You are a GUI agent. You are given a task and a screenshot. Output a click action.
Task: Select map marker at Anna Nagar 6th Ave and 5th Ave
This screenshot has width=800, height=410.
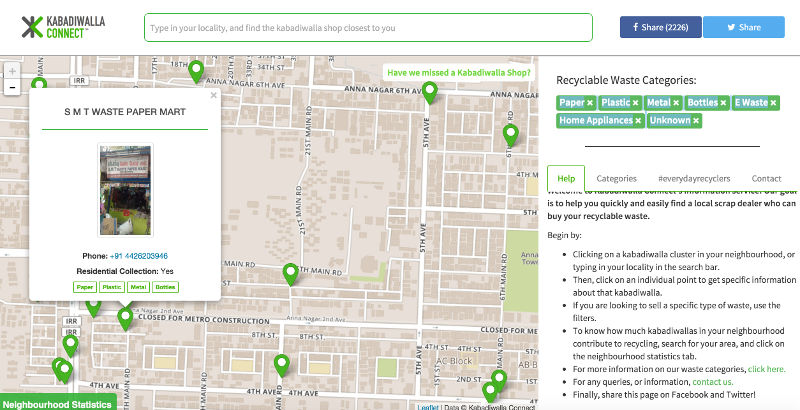(x=430, y=92)
